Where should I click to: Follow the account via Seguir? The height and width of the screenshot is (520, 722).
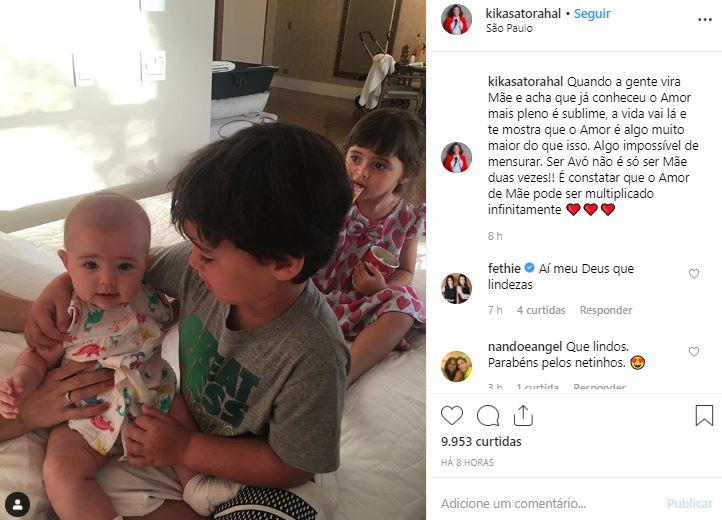[x=592, y=14]
